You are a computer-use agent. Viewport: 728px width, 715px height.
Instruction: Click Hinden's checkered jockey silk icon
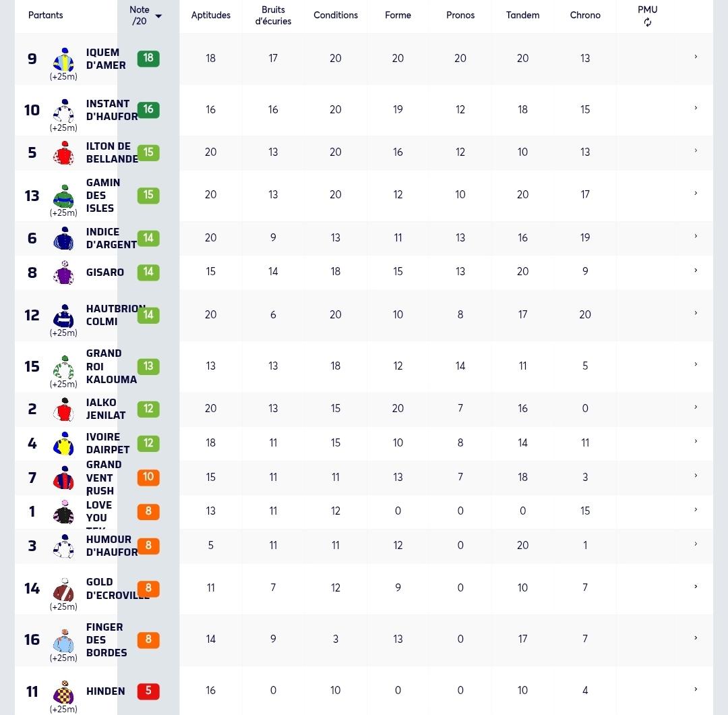click(x=63, y=692)
